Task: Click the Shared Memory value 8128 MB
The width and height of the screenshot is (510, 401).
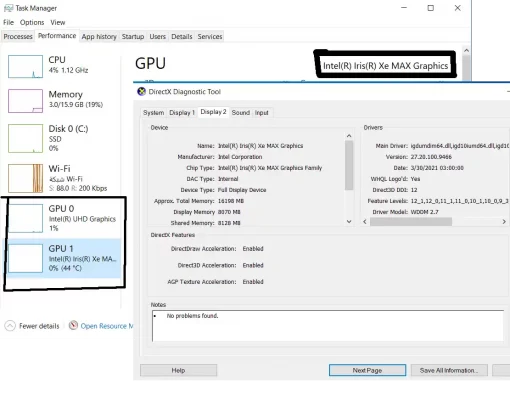Action: (229, 223)
